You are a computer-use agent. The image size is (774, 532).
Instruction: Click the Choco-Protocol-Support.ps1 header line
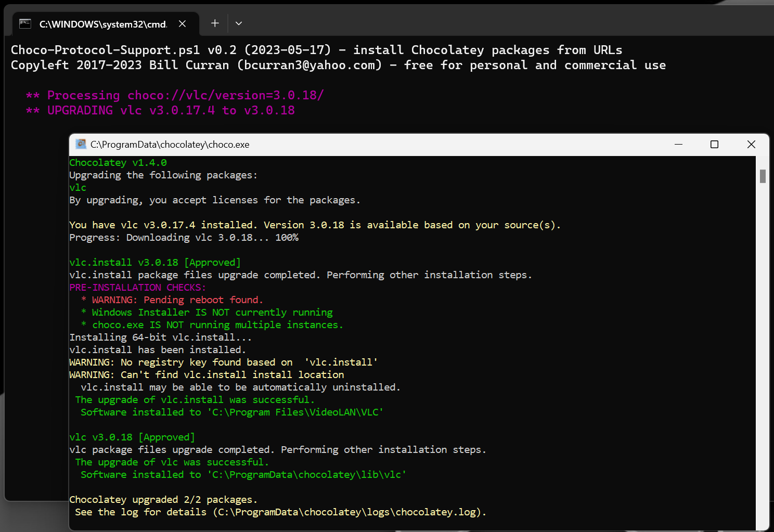coord(316,50)
